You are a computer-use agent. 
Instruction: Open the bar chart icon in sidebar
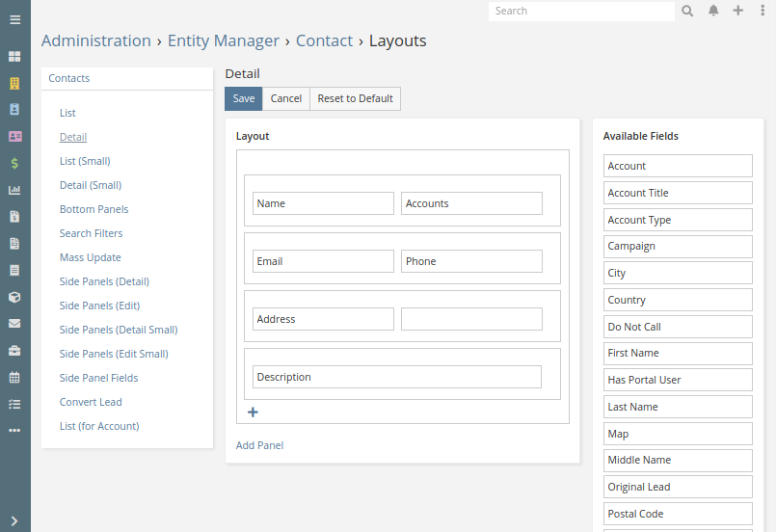point(14,190)
